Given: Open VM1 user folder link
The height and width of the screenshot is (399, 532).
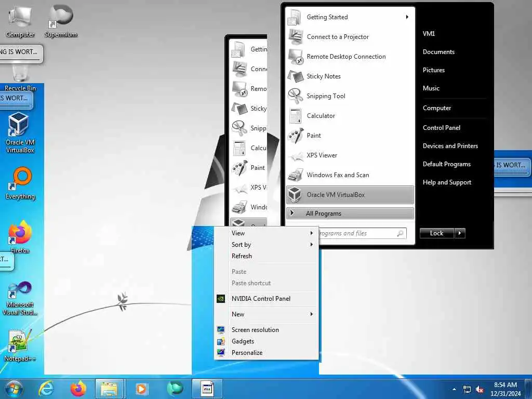Looking at the screenshot, I should [x=429, y=33].
